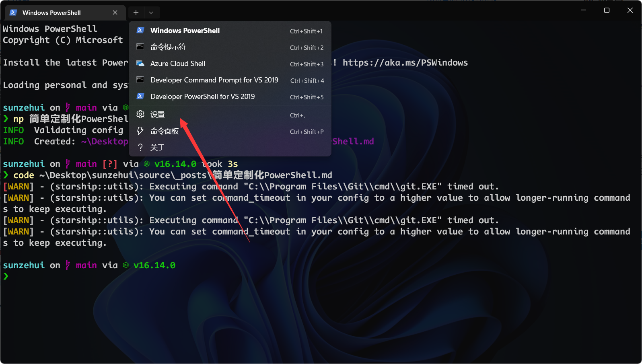The height and width of the screenshot is (364, 642).
Task: Click the Ctrl+Shift+P shortcut label
Action: point(307,132)
